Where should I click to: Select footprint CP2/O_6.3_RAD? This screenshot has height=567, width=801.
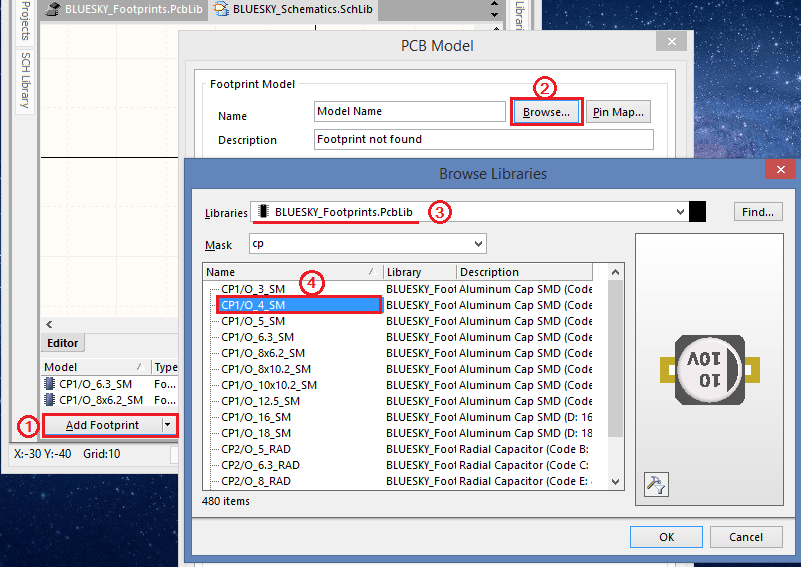[x=260, y=465]
